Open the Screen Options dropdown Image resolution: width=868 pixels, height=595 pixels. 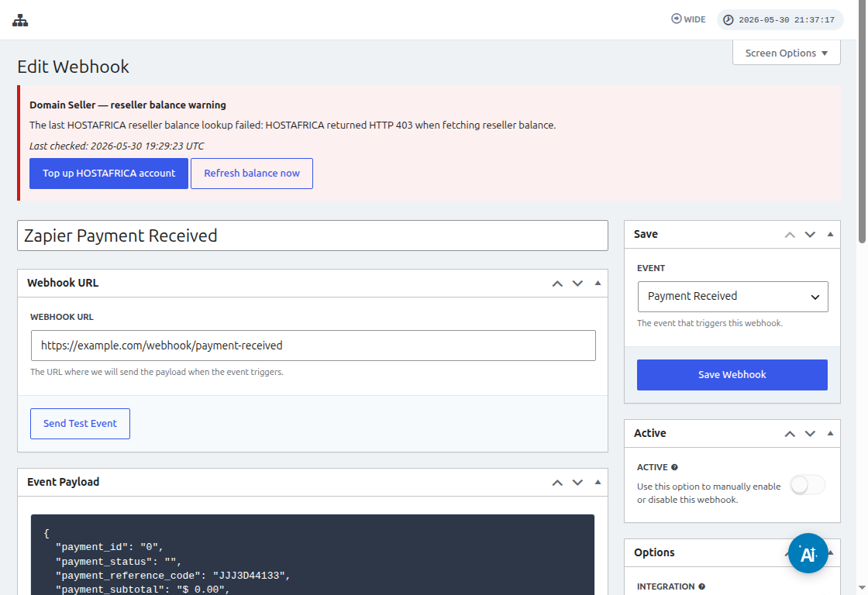click(786, 53)
